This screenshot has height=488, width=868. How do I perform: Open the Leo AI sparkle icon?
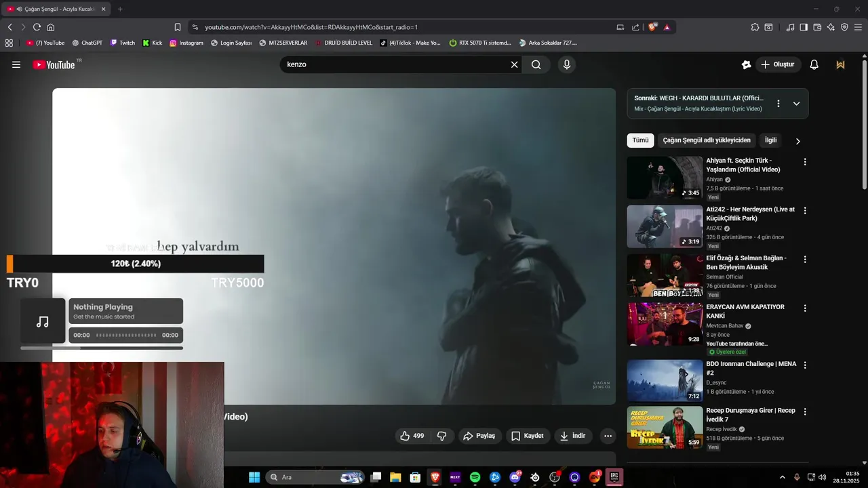[x=831, y=27]
